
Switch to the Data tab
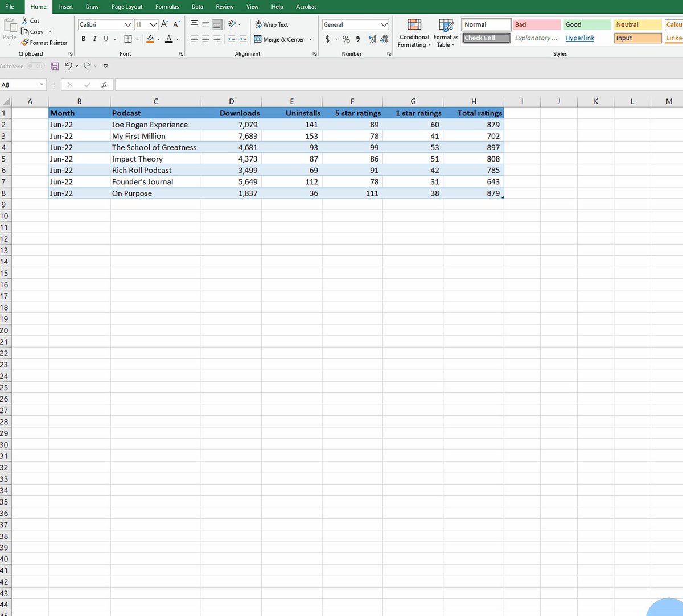[198, 6]
